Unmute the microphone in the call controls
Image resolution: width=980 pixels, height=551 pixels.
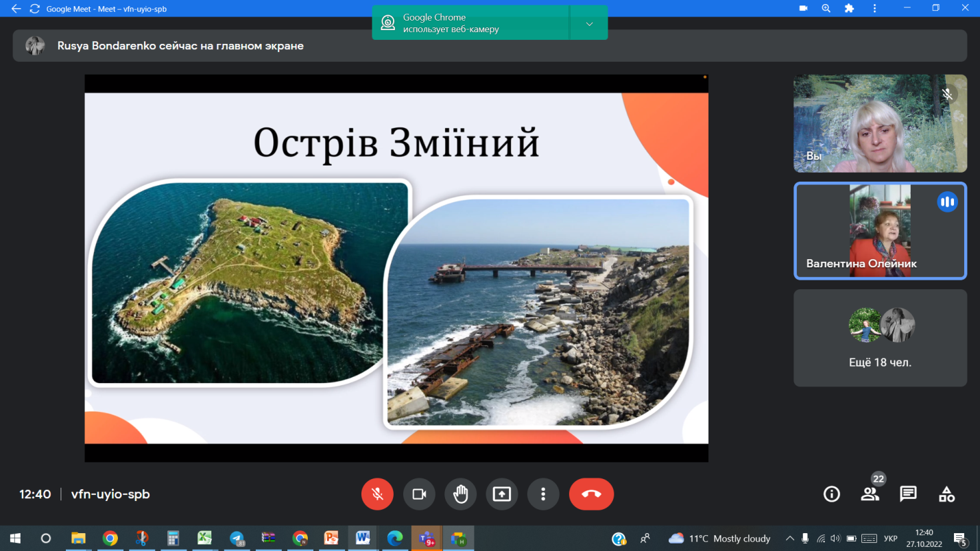[x=377, y=494]
